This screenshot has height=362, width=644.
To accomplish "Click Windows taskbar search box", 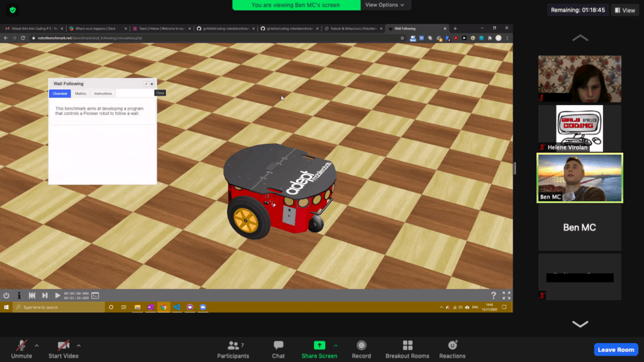I will (x=59, y=307).
